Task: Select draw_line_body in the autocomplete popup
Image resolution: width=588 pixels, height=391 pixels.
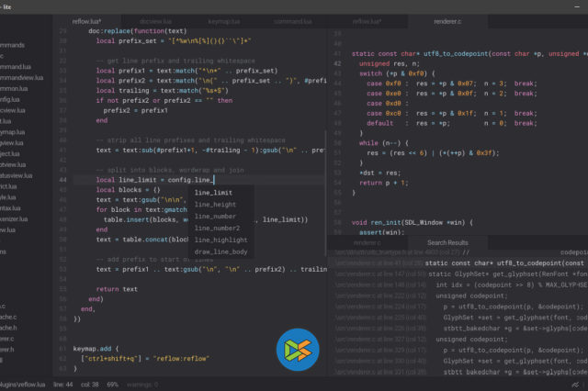Action: click(221, 252)
